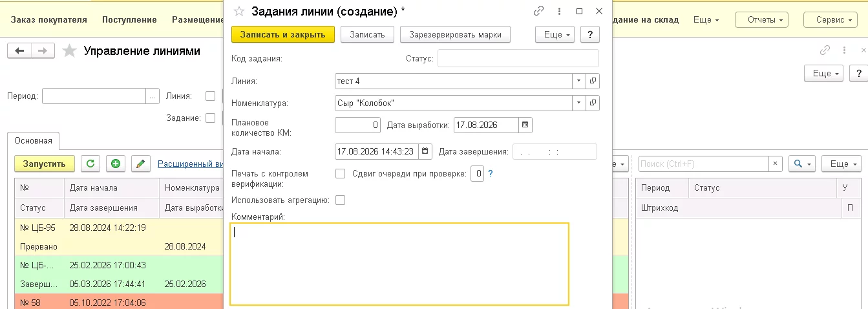Click the Статус field in dialog
The image size is (868, 309).
tap(518, 59)
